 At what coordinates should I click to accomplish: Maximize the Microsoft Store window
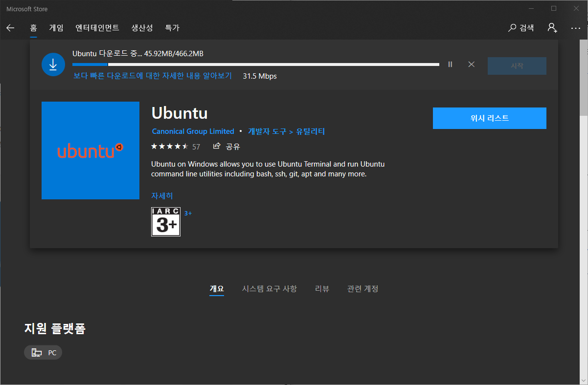click(554, 8)
